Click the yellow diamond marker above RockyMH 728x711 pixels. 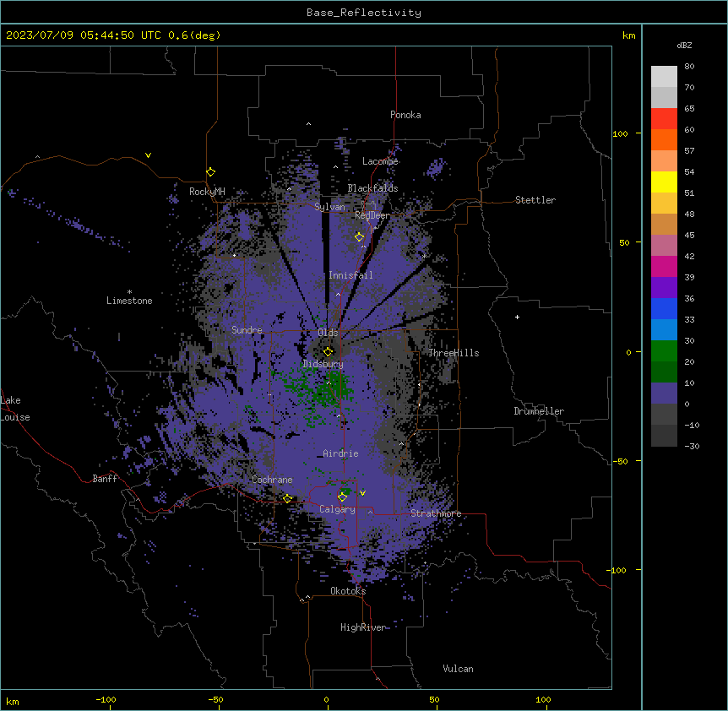pyautogui.click(x=210, y=171)
